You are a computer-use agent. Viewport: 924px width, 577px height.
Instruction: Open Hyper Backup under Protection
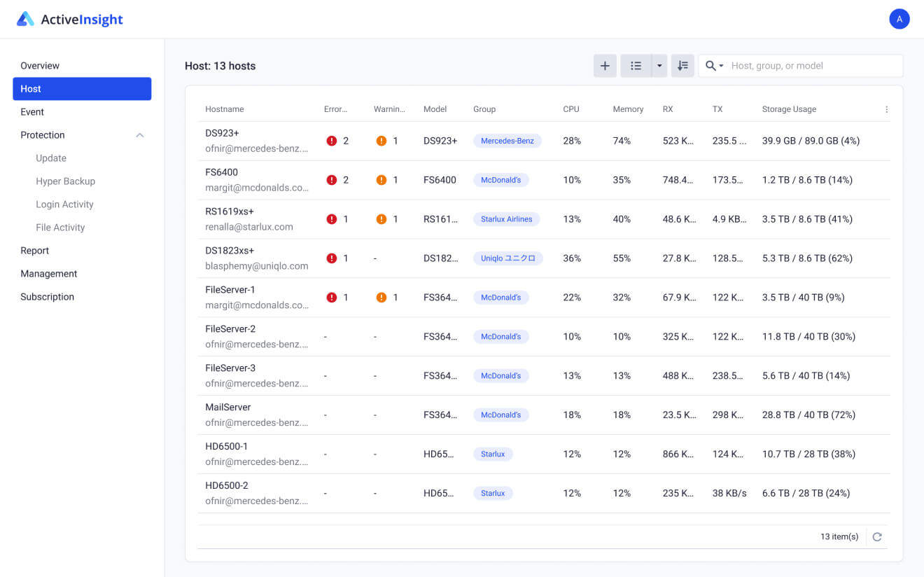click(65, 181)
